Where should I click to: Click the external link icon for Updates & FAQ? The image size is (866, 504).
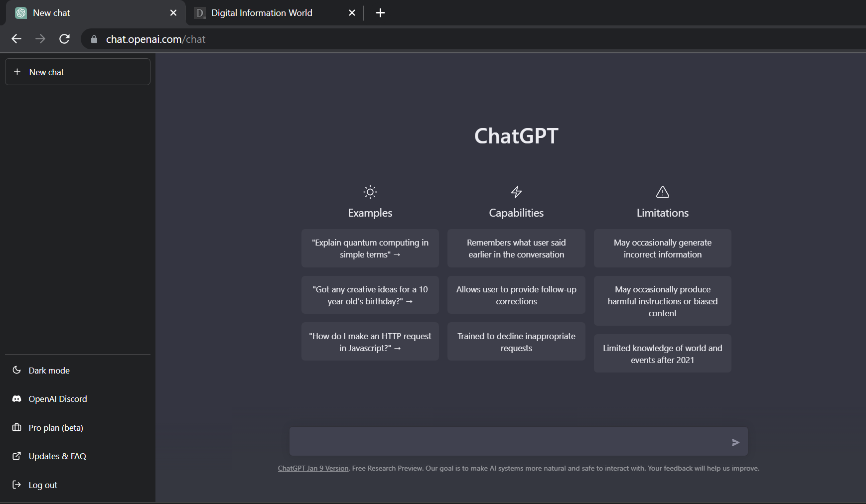click(16, 456)
